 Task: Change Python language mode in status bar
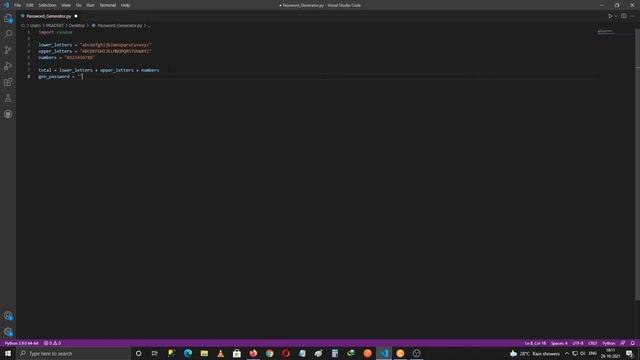coord(609,343)
